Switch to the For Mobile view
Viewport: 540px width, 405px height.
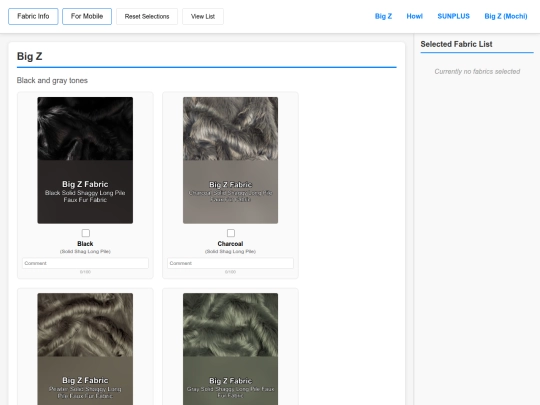pos(87,17)
